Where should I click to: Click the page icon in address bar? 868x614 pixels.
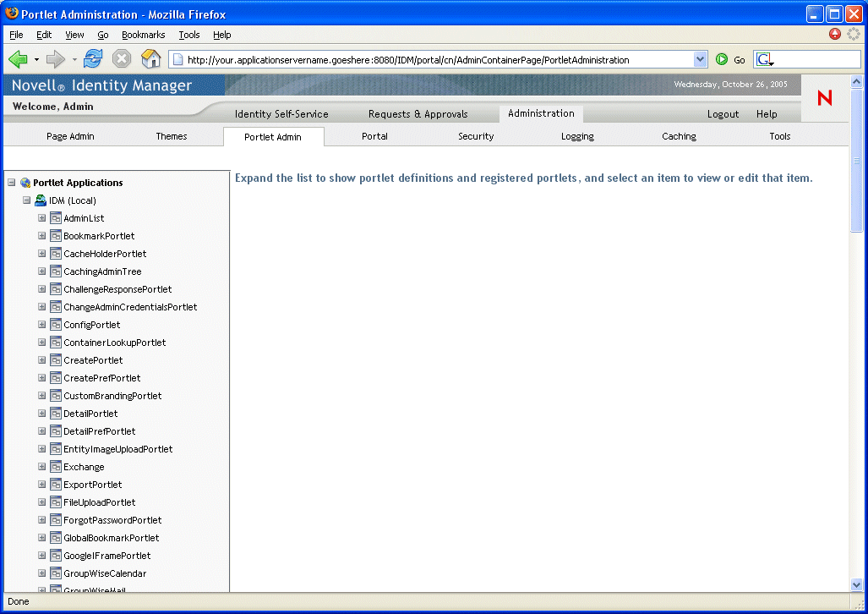point(177,59)
